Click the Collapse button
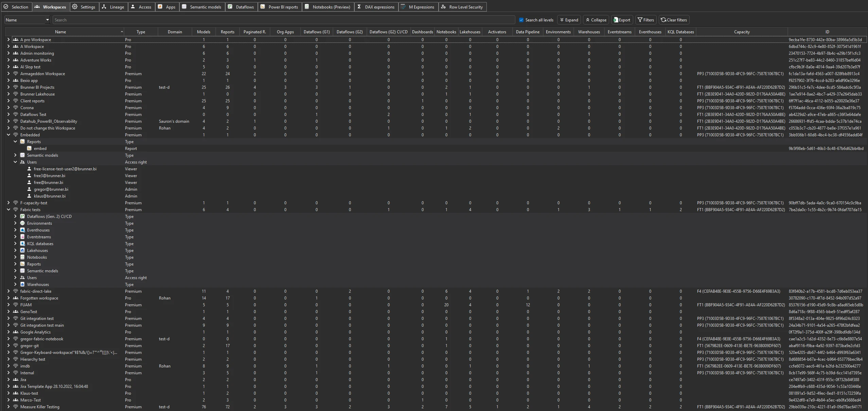 pos(596,20)
